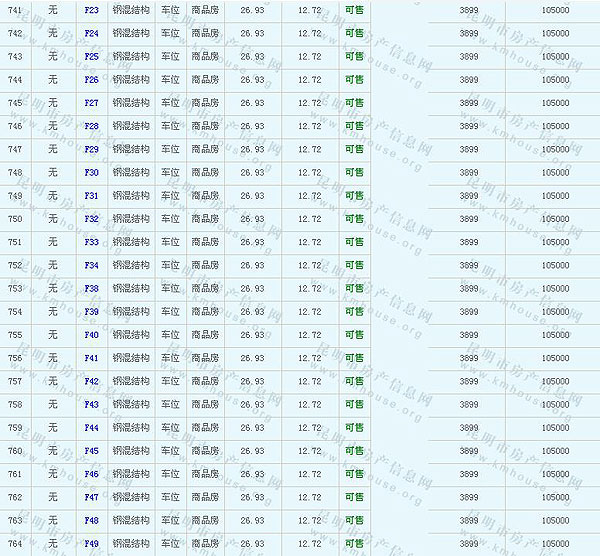Viewport: 600px width, 556px height.
Task: Click the 3899 value in row 754
Action: [x=468, y=312]
